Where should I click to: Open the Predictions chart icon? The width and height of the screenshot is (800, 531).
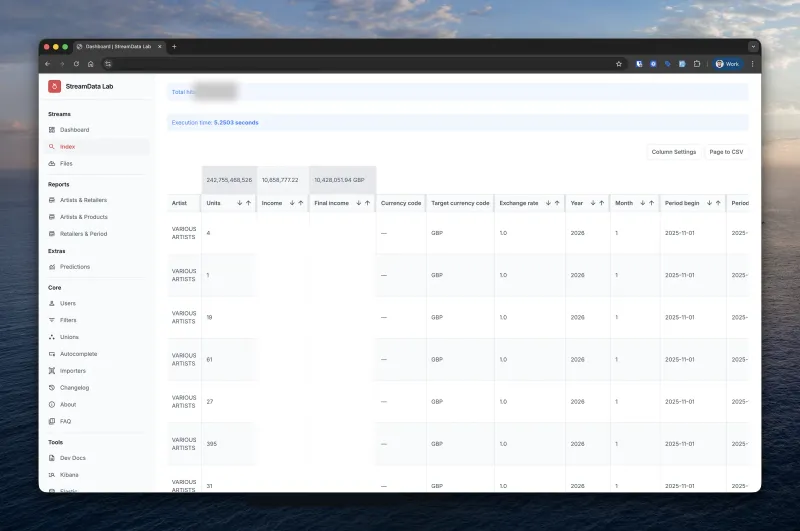(52, 267)
